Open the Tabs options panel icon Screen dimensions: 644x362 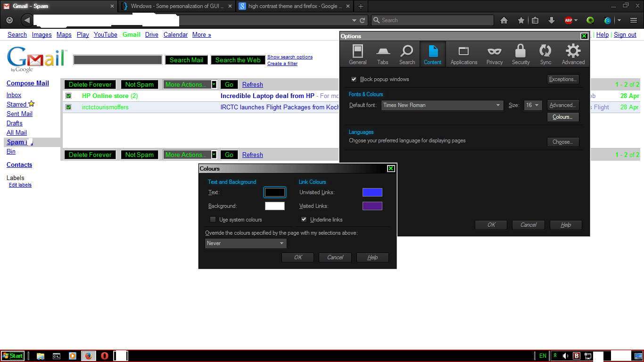383,54
